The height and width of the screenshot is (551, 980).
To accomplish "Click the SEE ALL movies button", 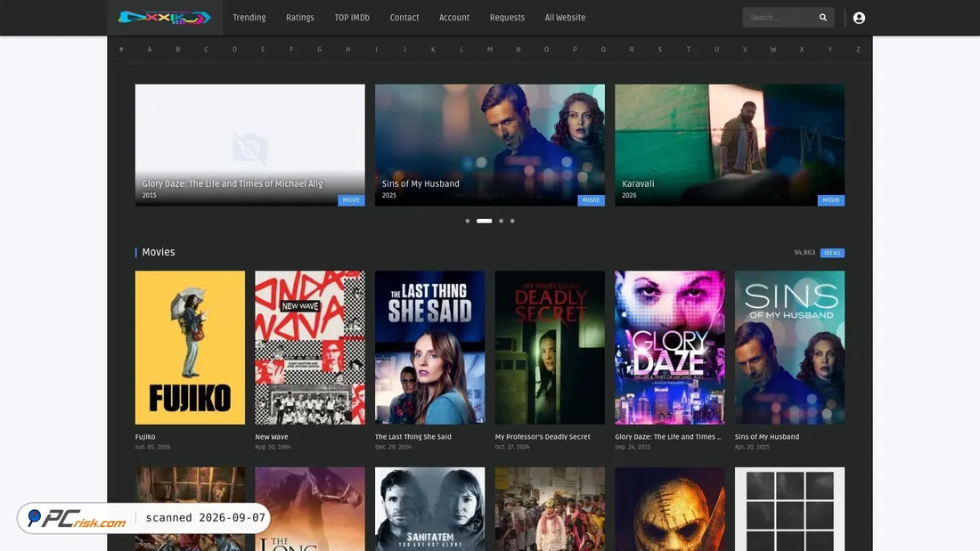I will pos(832,253).
